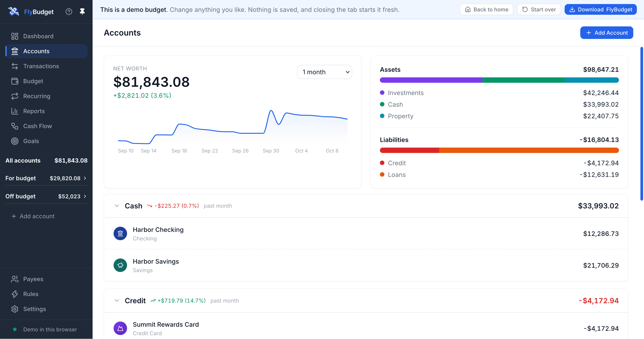The image size is (644, 339).
Task: Open Dashboard from the sidebar
Action: 47,36
